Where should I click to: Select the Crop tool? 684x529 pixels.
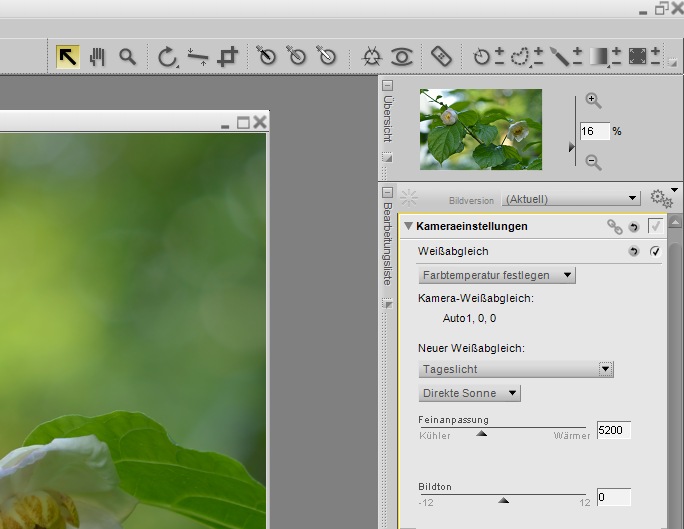coord(229,56)
